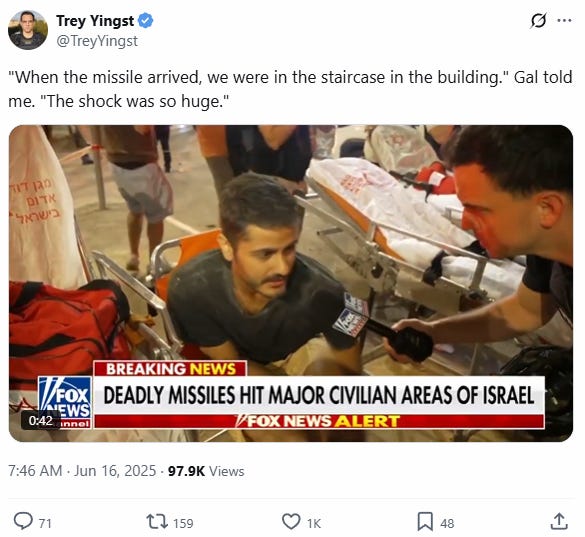Open the Grok explain icon at top right
This screenshot has width=585, height=537.
538,21
